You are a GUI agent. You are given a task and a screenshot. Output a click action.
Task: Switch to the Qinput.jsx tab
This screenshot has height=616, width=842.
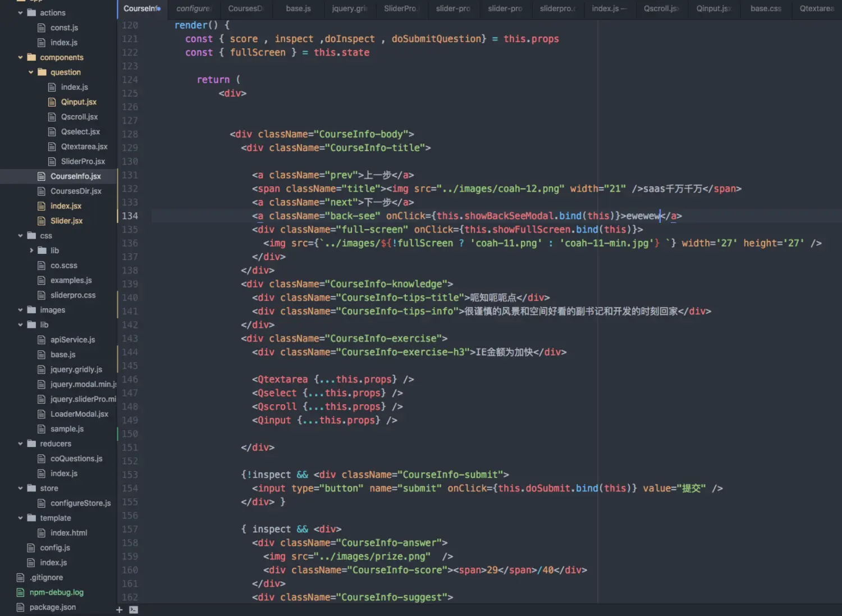click(x=713, y=8)
